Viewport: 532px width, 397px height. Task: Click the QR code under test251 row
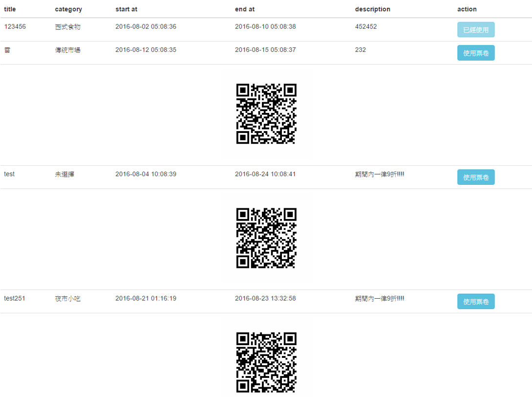click(x=266, y=362)
